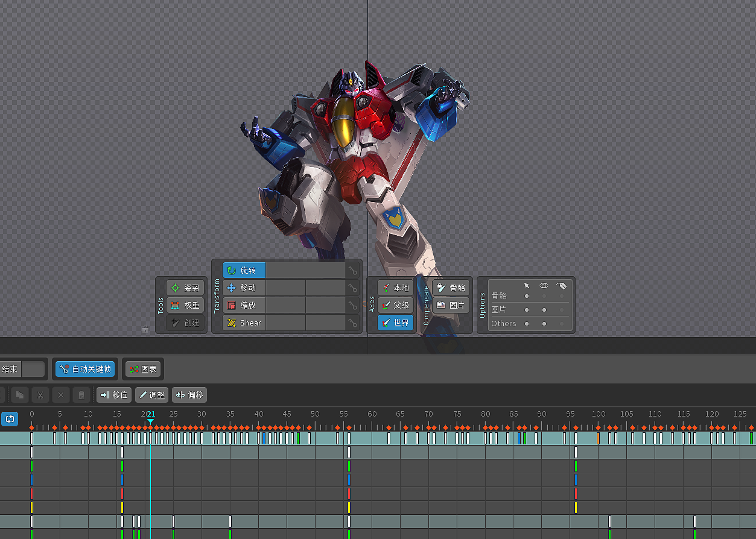Toggle 骨骼 row select dot in Options

pyautogui.click(x=527, y=295)
